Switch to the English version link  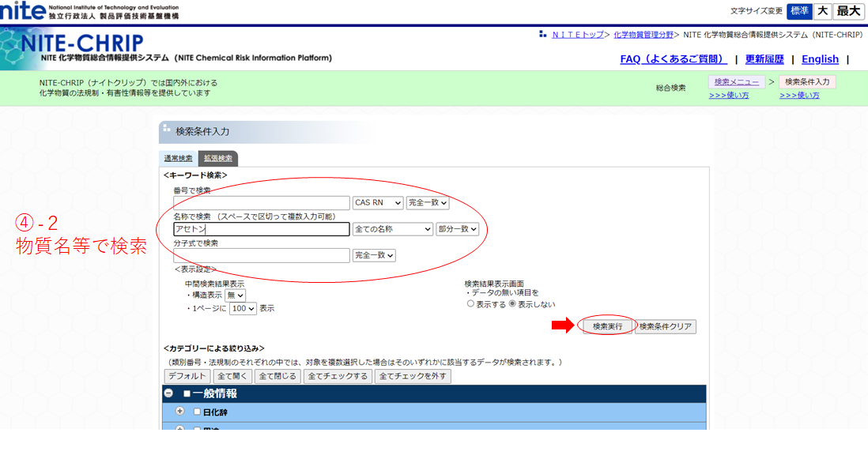820,59
